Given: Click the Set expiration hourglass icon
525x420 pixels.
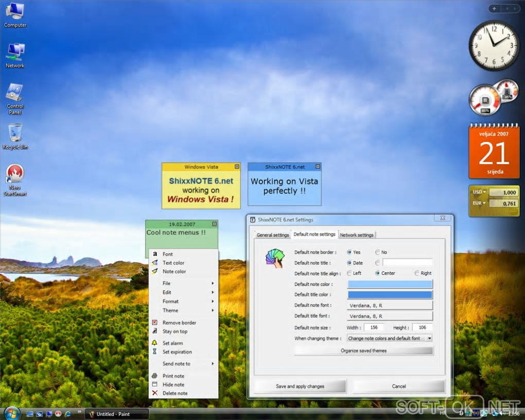Looking at the screenshot, I should 155,352.
